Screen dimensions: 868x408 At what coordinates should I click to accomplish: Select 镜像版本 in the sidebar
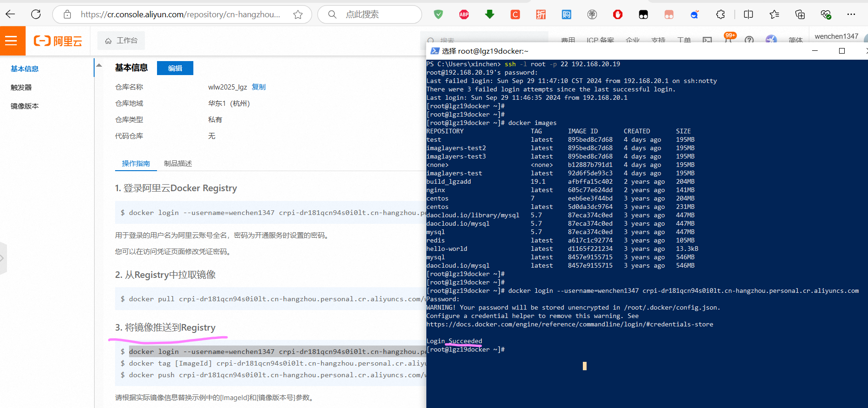pyautogui.click(x=25, y=106)
